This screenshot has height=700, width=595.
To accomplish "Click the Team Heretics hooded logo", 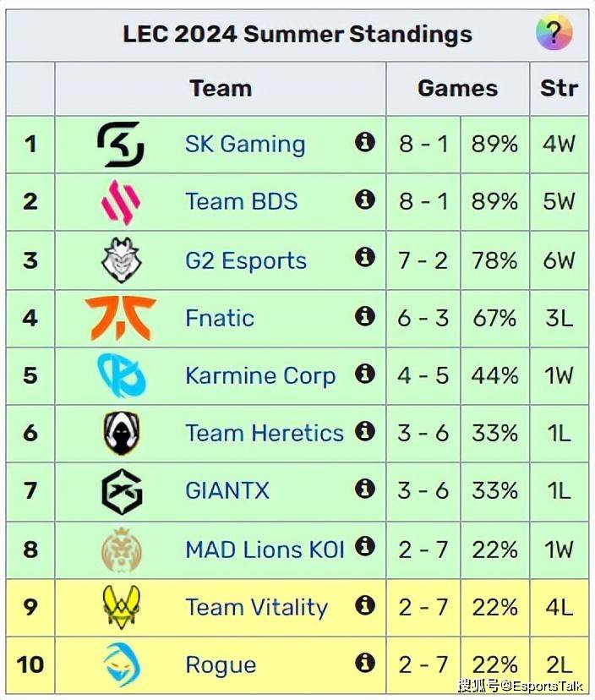I will coord(121,433).
